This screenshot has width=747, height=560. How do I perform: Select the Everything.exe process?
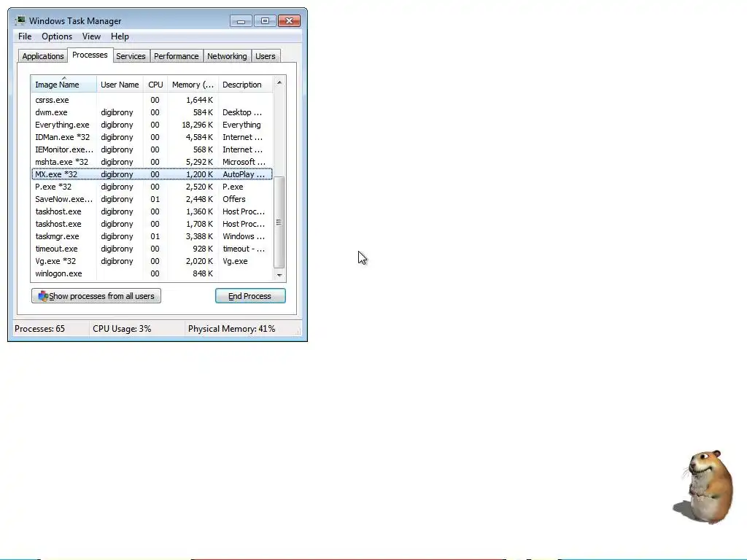click(x=152, y=125)
